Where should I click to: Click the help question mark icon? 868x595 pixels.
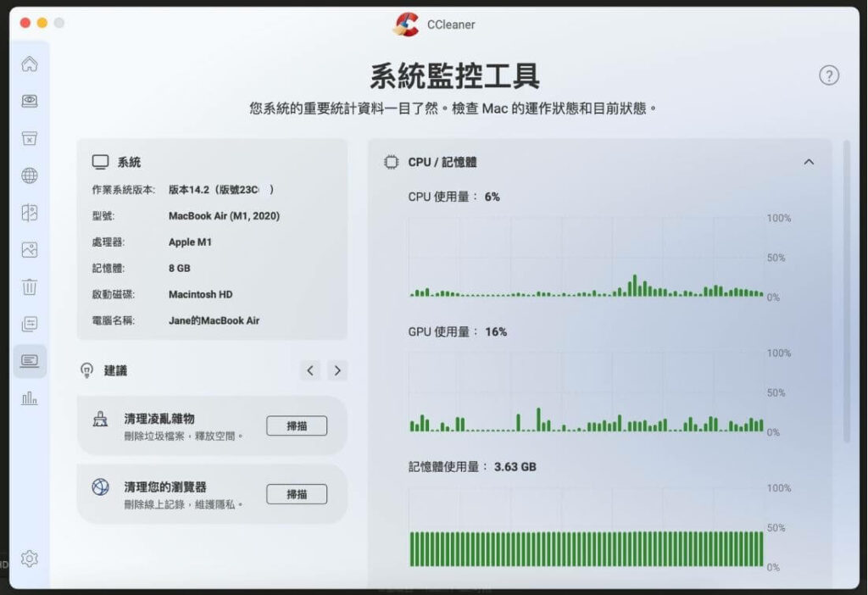(x=829, y=75)
